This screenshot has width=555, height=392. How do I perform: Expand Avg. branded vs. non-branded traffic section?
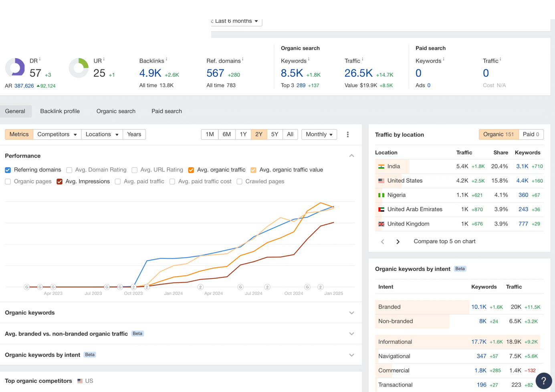[x=351, y=334]
